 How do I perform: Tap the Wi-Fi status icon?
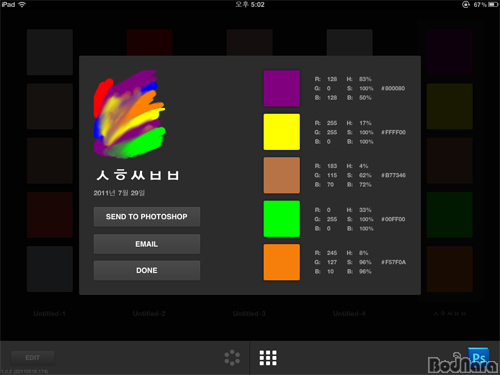[22, 5]
